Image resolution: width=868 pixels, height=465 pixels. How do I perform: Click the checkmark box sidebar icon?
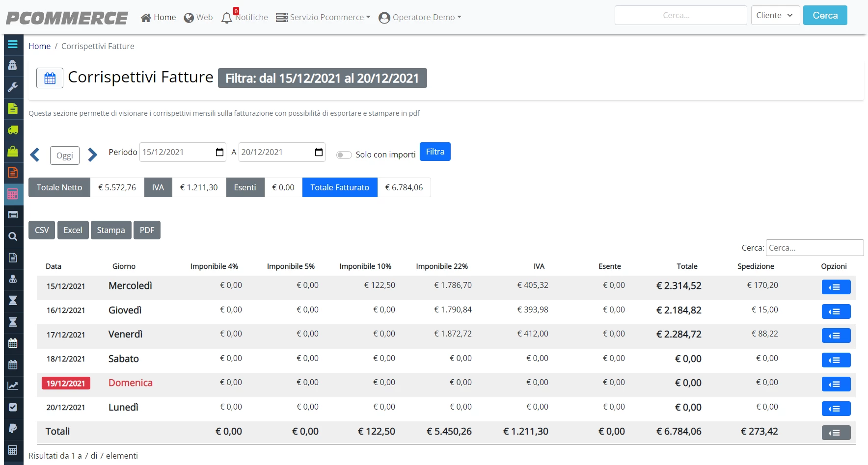(13, 407)
